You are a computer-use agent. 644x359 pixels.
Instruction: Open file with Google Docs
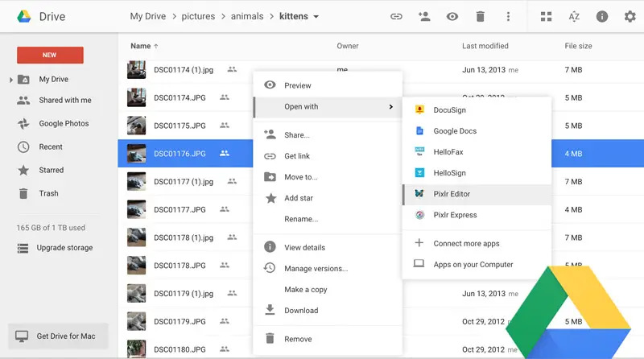point(477,131)
